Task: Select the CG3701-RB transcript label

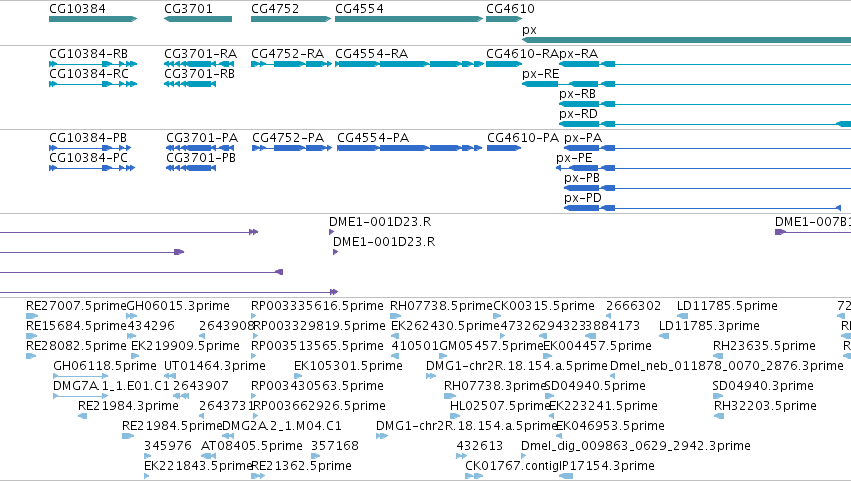Action: [200, 74]
